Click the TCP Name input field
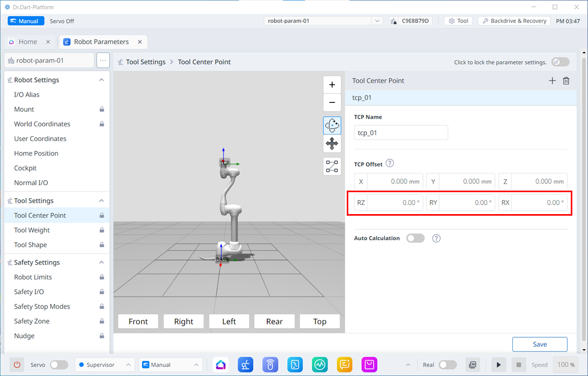The image size is (588, 376). (401, 133)
